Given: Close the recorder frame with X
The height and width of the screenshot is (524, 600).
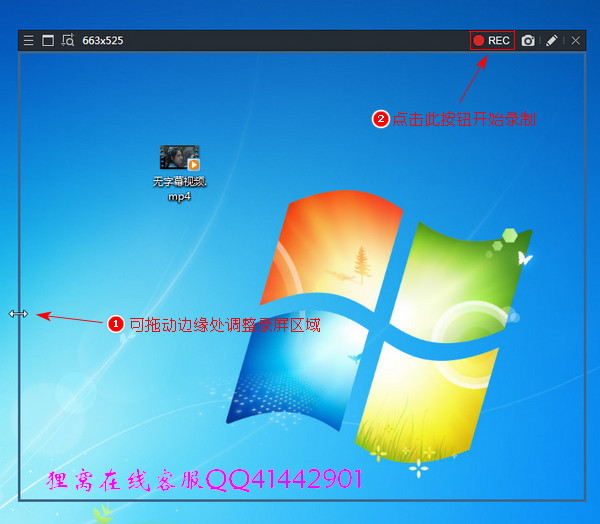Looking at the screenshot, I should pos(575,41).
